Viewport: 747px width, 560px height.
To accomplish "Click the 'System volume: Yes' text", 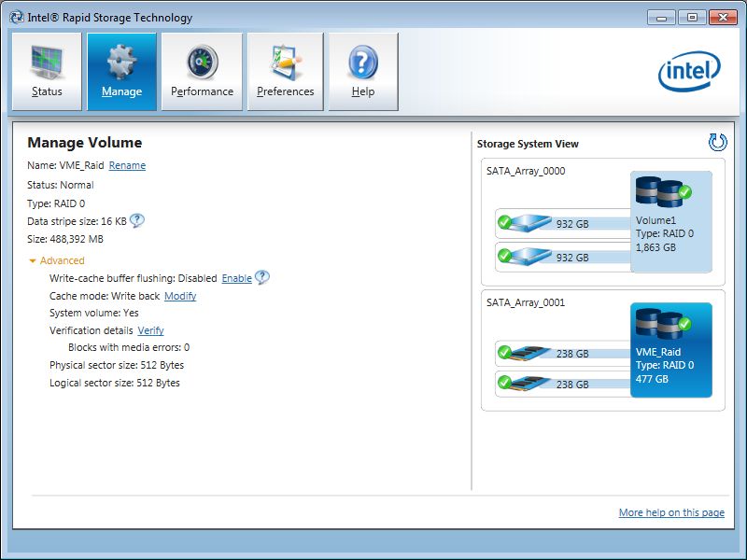I will coord(94,313).
